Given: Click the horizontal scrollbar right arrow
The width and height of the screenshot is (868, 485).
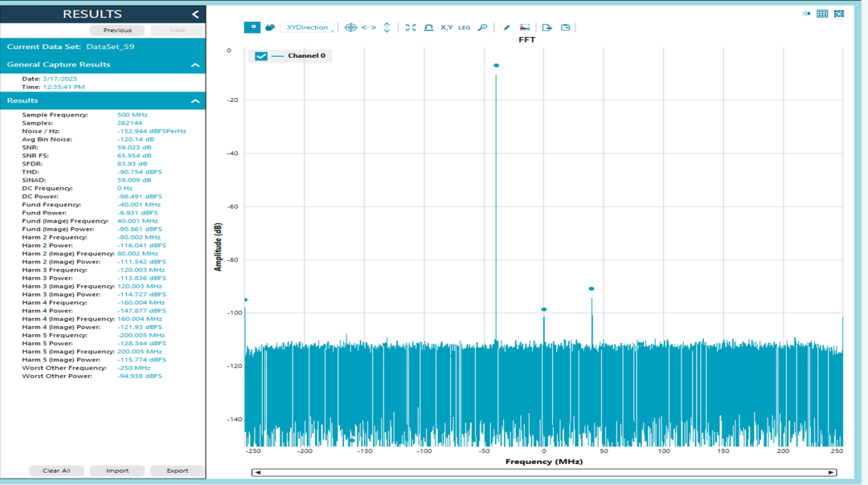Looking at the screenshot, I should tap(831, 472).
